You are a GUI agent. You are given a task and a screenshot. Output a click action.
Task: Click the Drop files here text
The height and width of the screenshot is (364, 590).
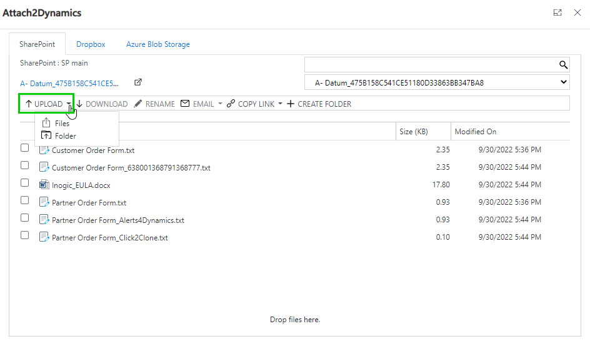295,320
